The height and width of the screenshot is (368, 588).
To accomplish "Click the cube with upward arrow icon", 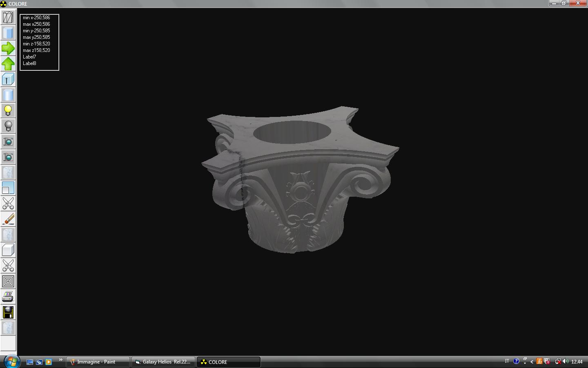I will click(8, 79).
